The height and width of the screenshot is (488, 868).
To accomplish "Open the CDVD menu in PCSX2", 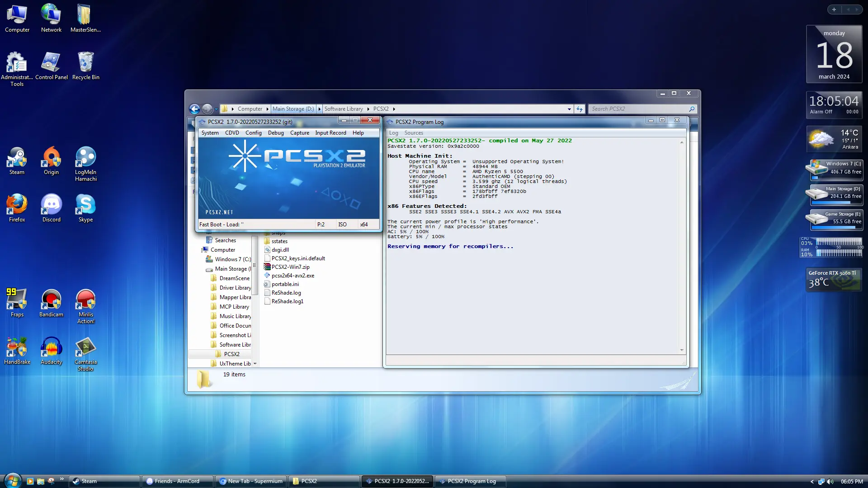I will tap(232, 133).
